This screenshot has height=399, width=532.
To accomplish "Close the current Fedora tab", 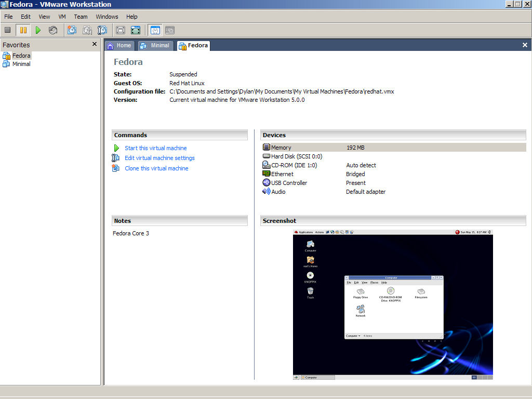I will (525, 45).
